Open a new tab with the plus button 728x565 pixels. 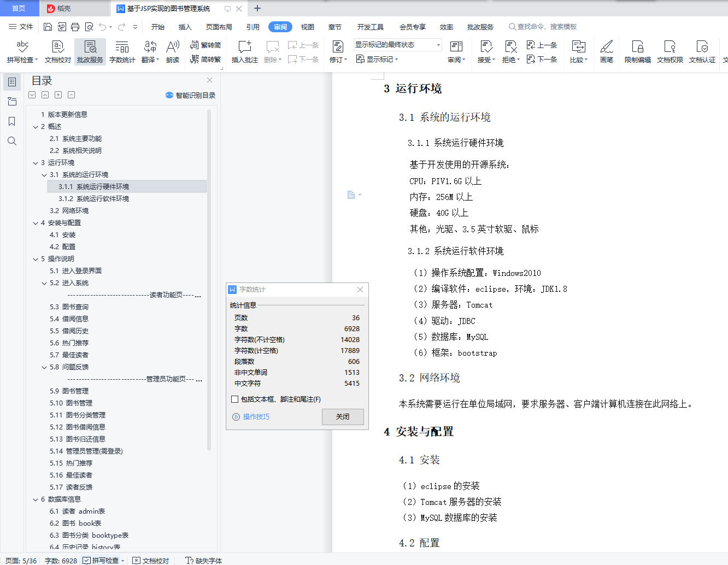pyautogui.click(x=257, y=8)
